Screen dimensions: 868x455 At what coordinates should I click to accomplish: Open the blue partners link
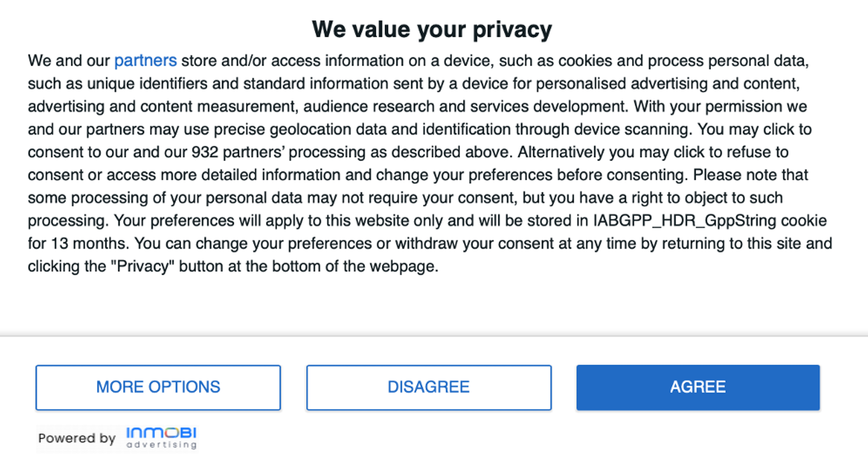[145, 61]
